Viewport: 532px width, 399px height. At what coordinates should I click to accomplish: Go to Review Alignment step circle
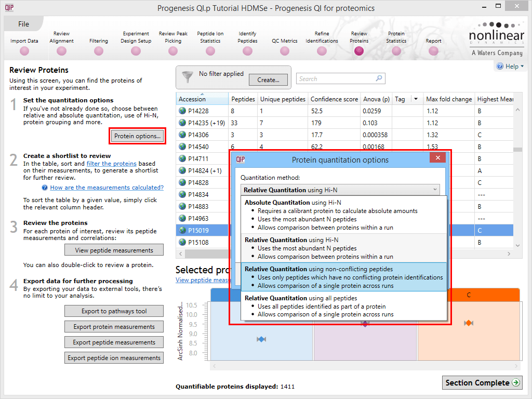click(x=61, y=51)
